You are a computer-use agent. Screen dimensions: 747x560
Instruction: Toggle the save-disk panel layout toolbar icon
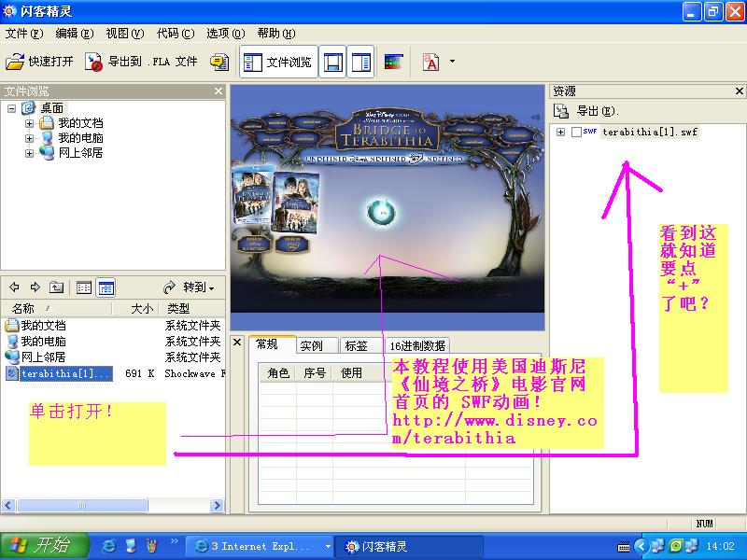[x=332, y=62]
